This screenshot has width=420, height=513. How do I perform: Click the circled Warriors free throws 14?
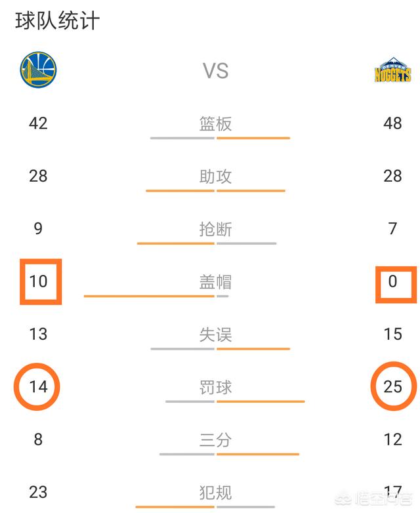click(x=38, y=386)
